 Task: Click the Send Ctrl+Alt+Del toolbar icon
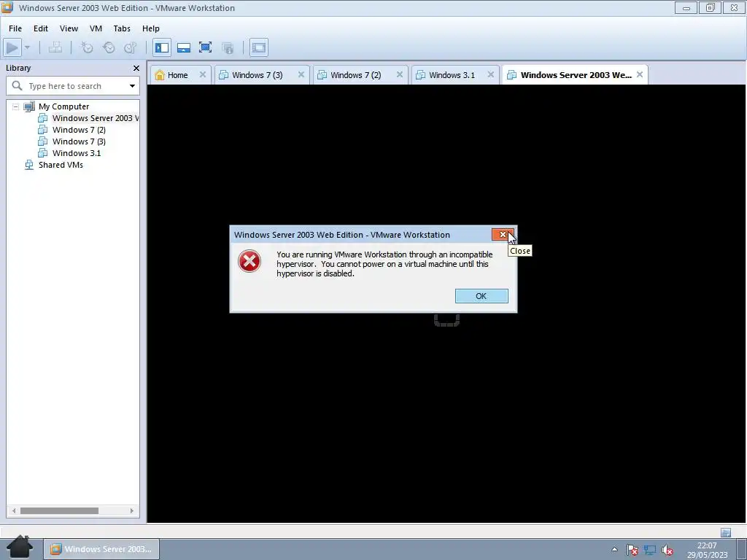tap(55, 47)
